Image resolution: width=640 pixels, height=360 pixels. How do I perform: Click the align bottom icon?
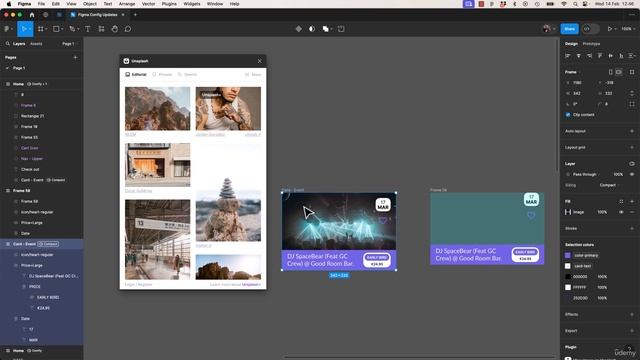tap(621, 56)
